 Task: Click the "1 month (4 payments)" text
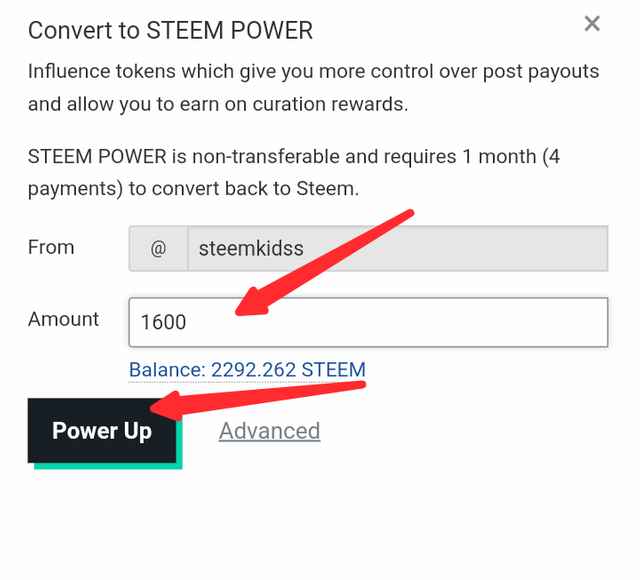pos(294,173)
